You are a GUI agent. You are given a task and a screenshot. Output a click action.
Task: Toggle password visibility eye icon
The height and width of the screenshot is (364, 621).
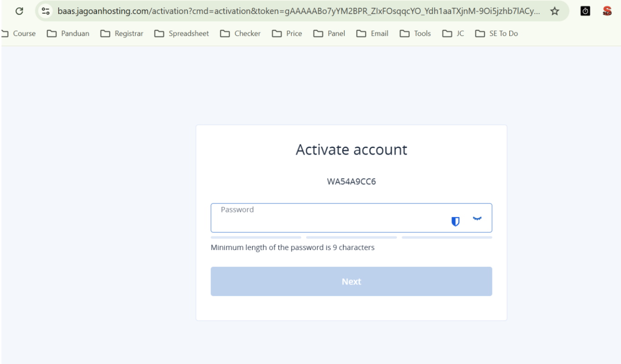477,219
